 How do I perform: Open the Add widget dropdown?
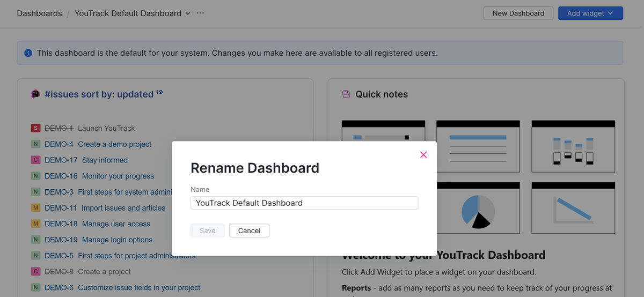pos(590,13)
